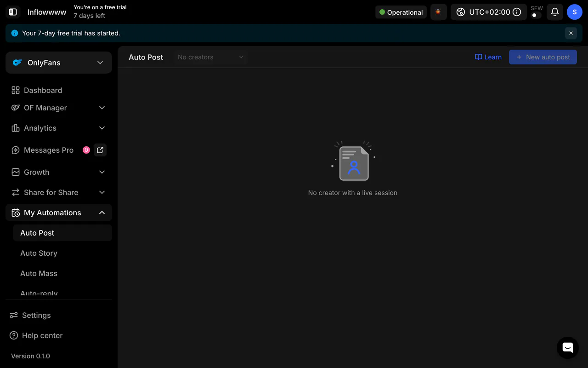588x368 pixels.
Task: Click the Analytics bar chart icon
Action: pyautogui.click(x=16, y=128)
